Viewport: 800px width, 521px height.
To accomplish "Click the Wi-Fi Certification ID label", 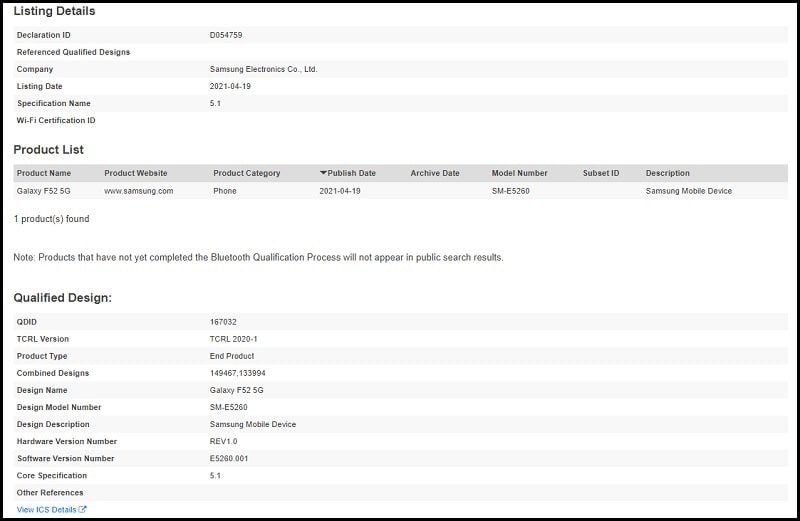I will coord(56,120).
